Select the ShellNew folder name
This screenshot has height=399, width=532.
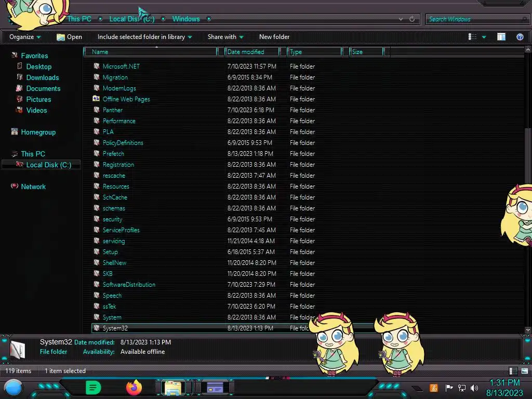114,262
